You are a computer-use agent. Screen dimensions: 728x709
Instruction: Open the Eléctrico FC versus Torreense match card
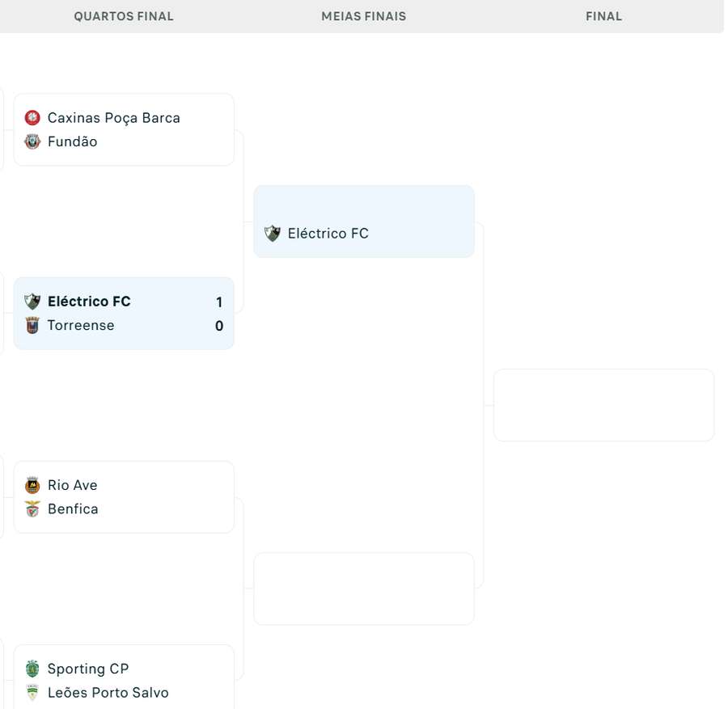123,313
